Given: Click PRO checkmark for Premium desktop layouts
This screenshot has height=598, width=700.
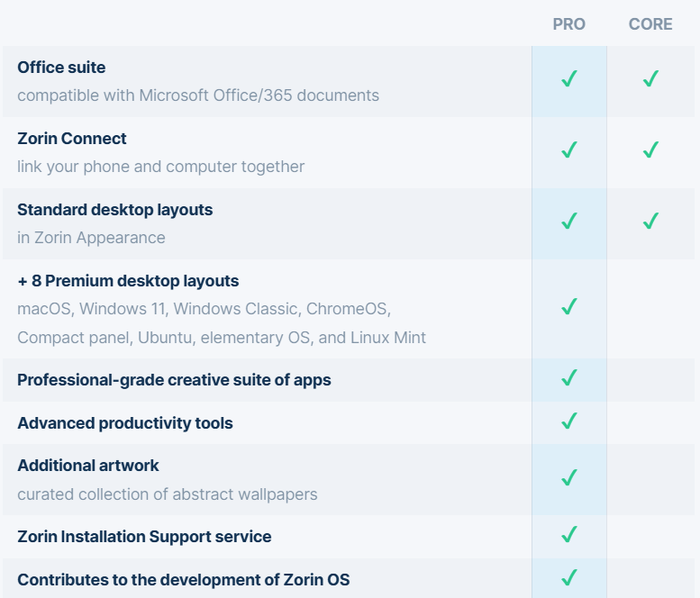Looking at the screenshot, I should tap(568, 307).
